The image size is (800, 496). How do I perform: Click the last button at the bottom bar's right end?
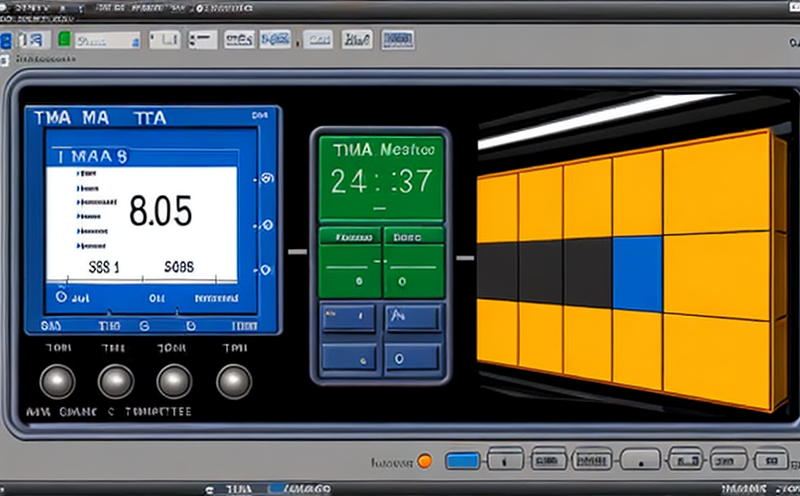(771, 460)
